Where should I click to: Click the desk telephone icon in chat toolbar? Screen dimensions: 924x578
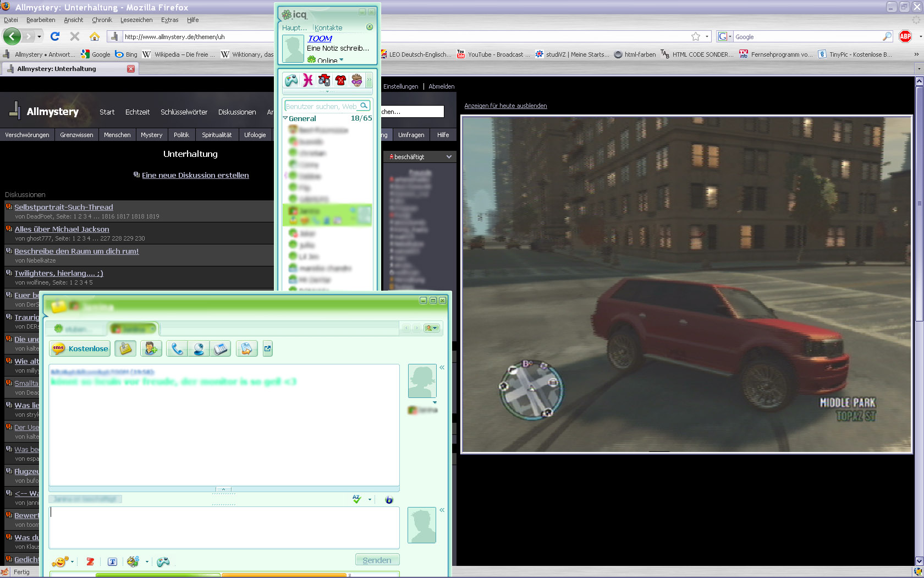(221, 348)
